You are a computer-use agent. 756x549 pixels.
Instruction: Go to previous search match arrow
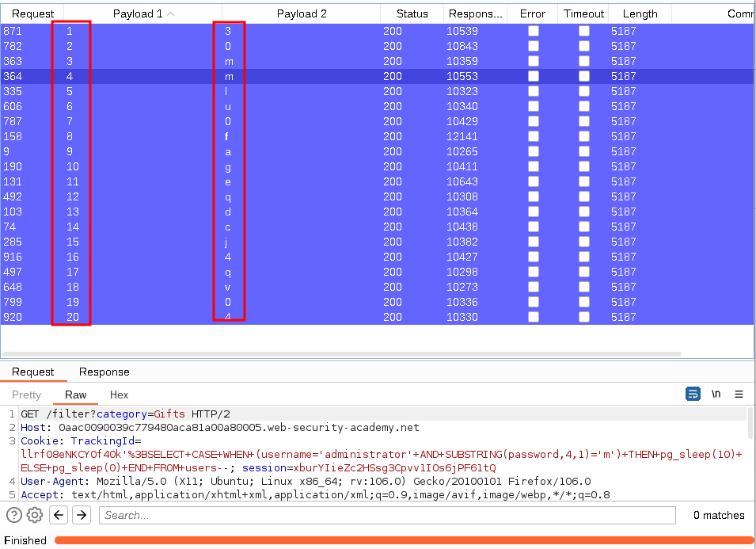point(59,515)
